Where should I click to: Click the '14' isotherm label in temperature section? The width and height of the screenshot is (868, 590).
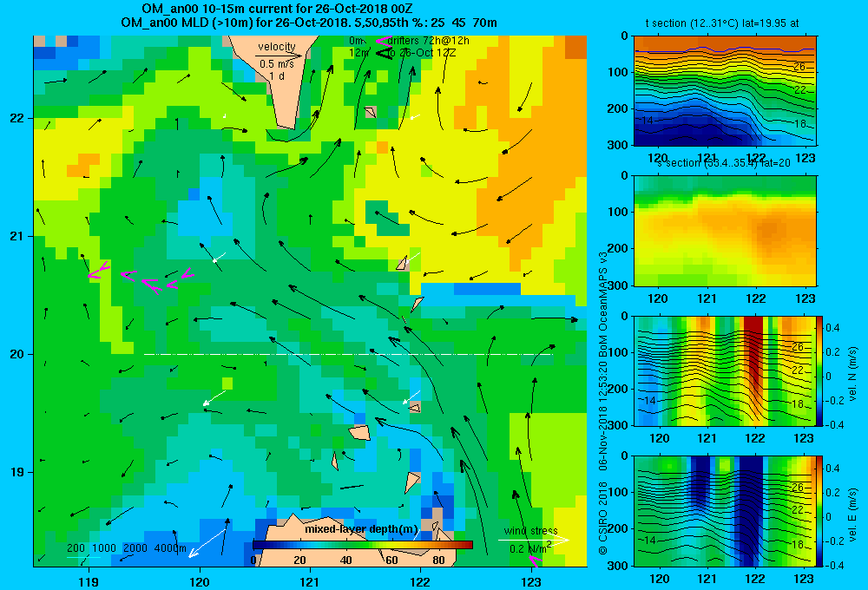[648, 120]
